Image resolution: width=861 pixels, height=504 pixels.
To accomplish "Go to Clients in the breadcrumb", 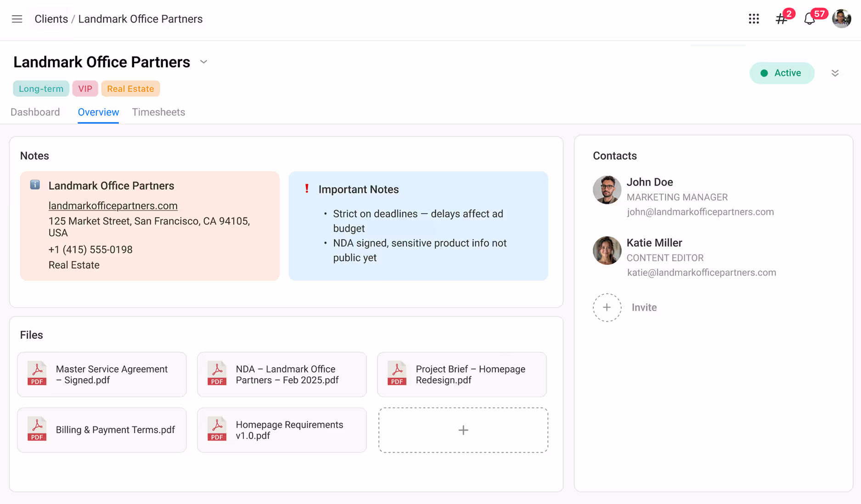I will click(51, 19).
